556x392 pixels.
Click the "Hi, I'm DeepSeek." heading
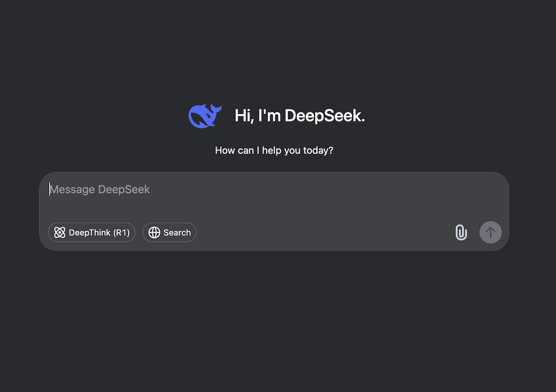pos(299,116)
